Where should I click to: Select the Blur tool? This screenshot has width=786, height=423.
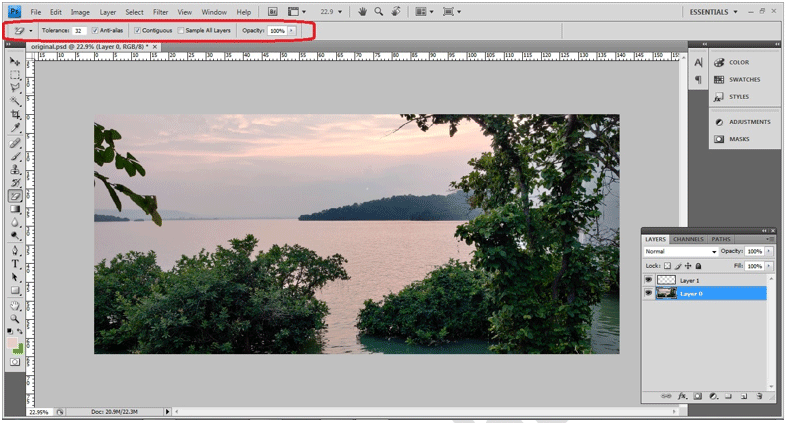click(x=15, y=222)
